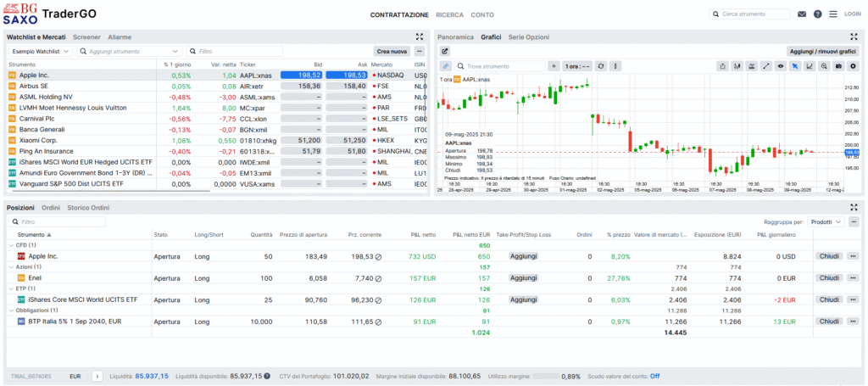Click info icon next to EUR currency
The width and height of the screenshot is (868, 386).
(97, 376)
